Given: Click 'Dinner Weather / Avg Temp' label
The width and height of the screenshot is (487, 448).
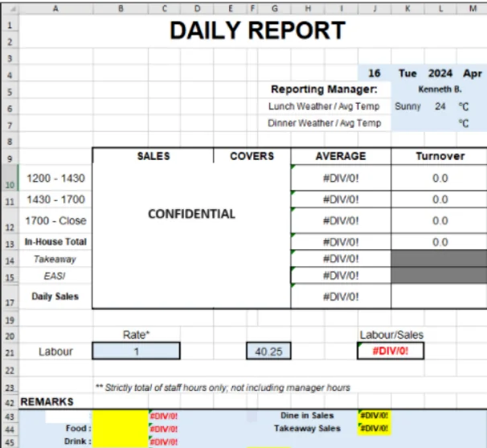Looking at the screenshot, I should click(x=324, y=123).
